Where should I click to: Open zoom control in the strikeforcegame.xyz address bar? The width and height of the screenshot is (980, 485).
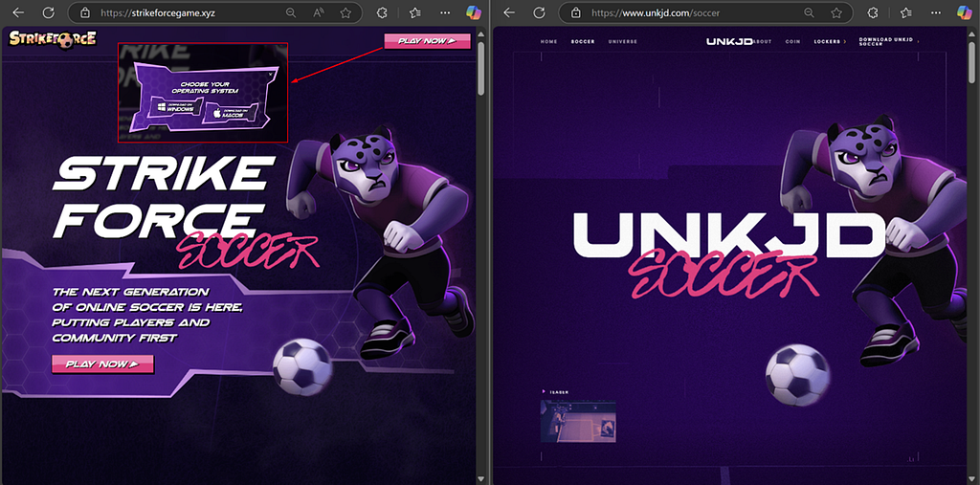click(x=291, y=12)
